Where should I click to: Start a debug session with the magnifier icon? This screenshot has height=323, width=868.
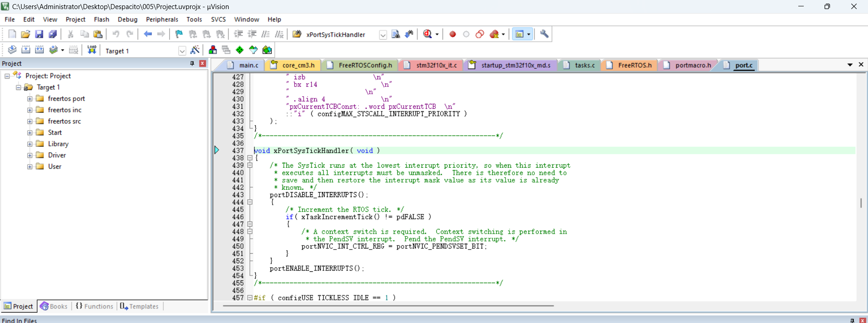tap(428, 34)
